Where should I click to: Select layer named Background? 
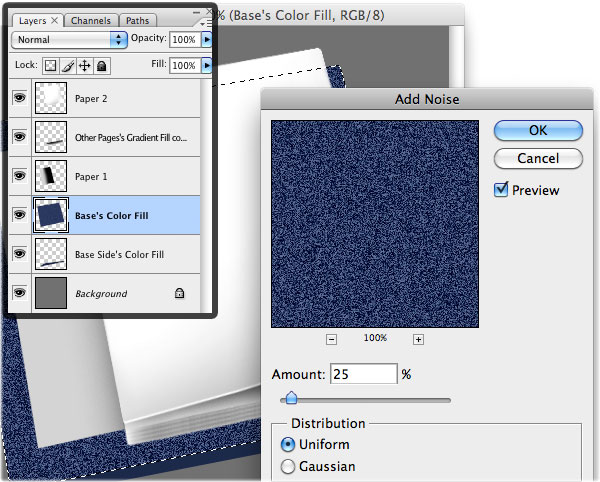[101, 294]
